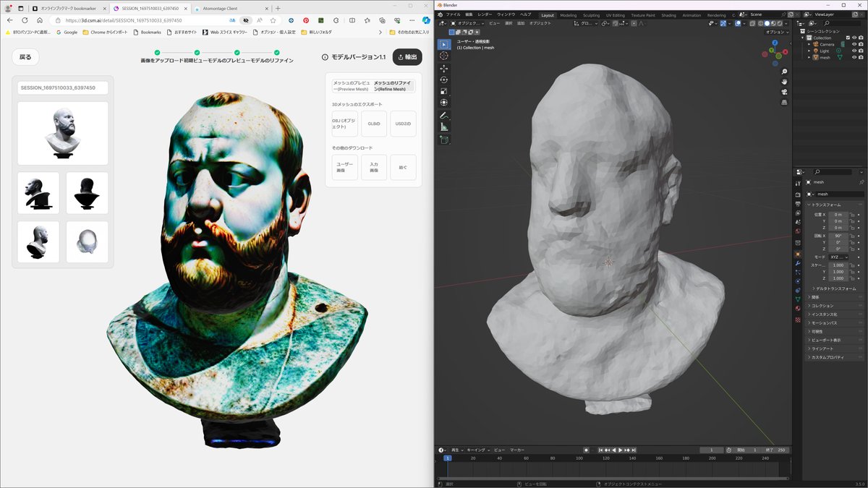Expand the mesh item in outliner
The image size is (868, 488).
coord(809,57)
